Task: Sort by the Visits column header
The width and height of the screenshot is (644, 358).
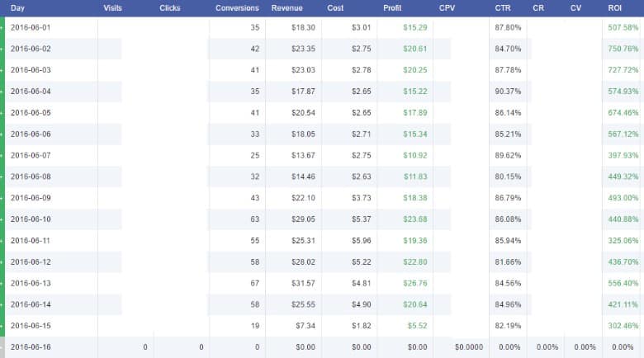Action: (112, 7)
